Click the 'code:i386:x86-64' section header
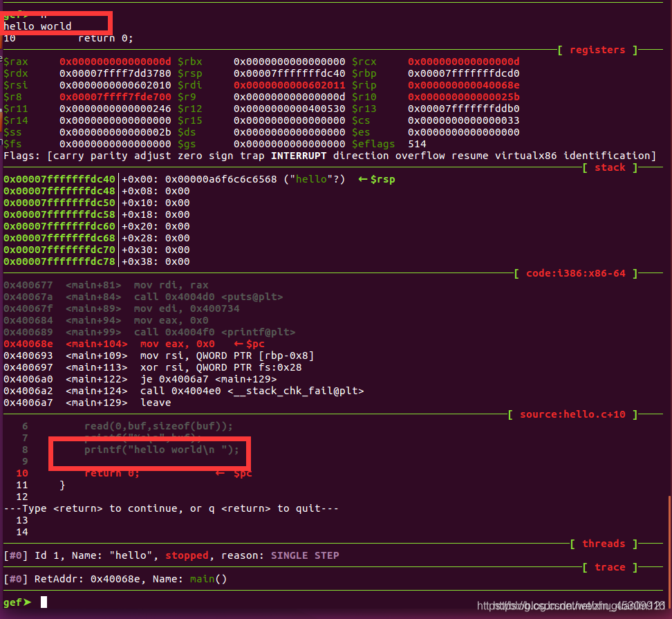The image size is (672, 619). pyautogui.click(x=576, y=273)
